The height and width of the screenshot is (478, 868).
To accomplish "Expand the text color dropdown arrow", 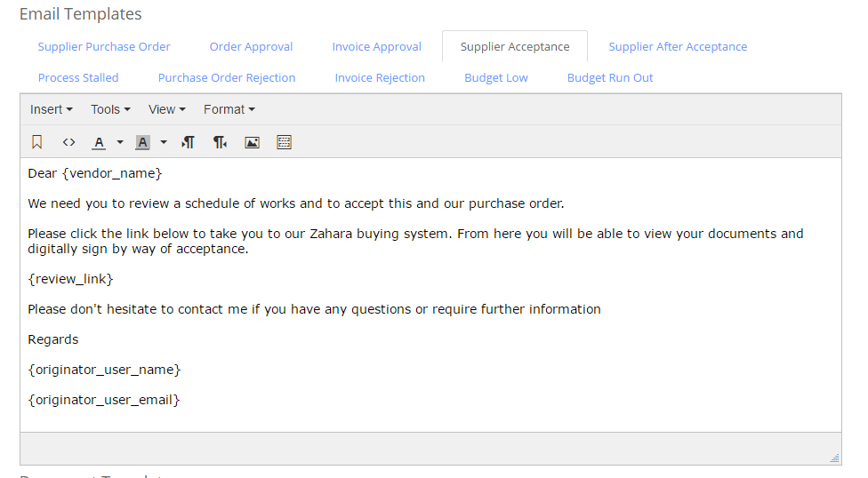I will coord(119,142).
